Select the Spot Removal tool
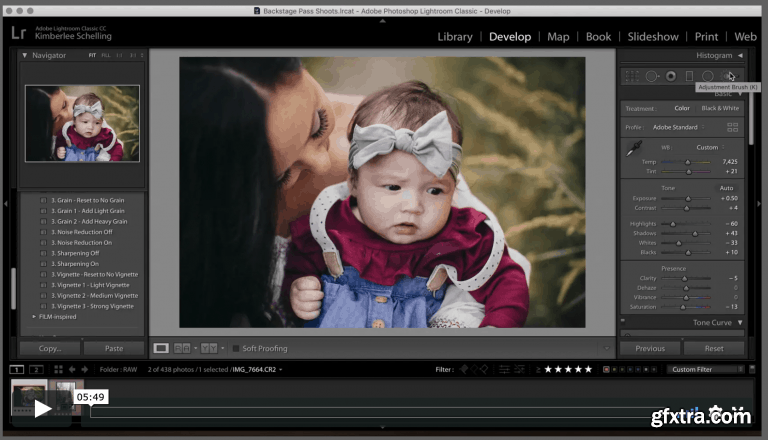 point(651,76)
